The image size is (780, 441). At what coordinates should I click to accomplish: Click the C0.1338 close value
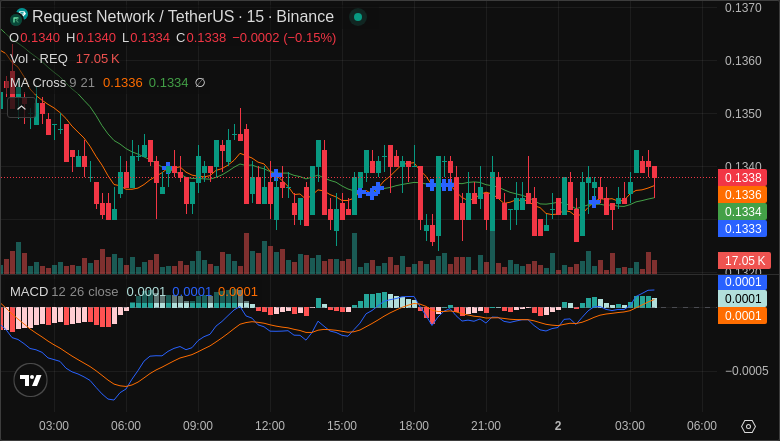pyautogui.click(x=201, y=38)
